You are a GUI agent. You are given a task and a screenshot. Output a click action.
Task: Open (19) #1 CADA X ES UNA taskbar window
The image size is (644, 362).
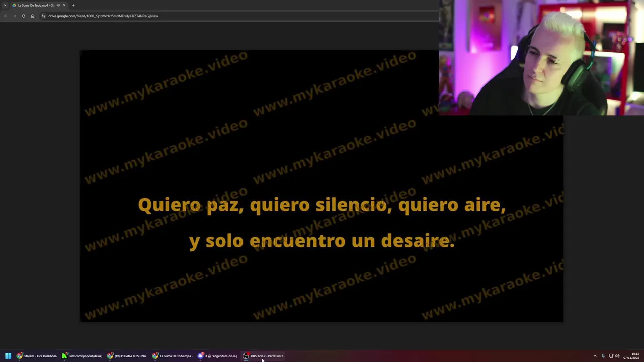click(x=127, y=356)
